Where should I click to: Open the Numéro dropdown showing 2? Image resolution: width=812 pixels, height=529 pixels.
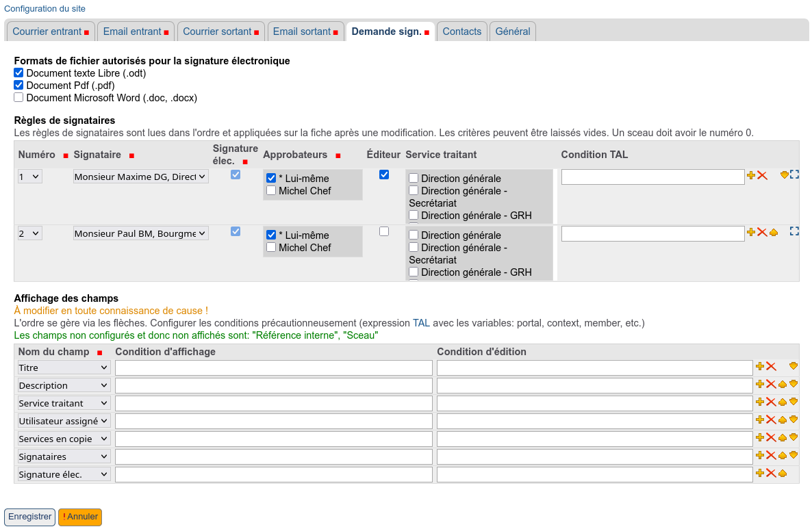coord(29,233)
